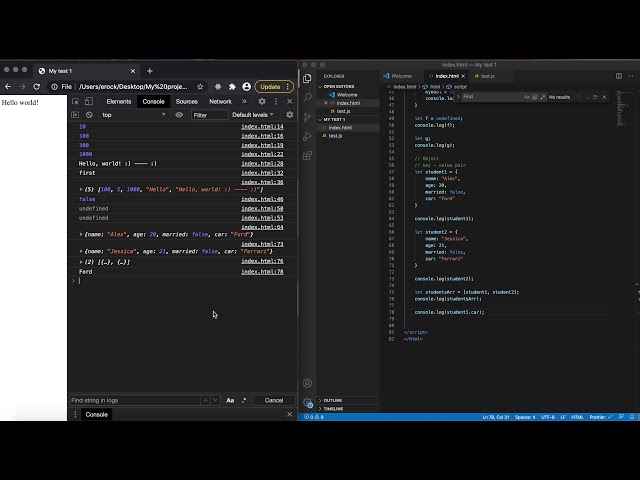Viewport: 640px width, 480px height.
Task: Focus the console Filter input
Action: (x=209, y=115)
